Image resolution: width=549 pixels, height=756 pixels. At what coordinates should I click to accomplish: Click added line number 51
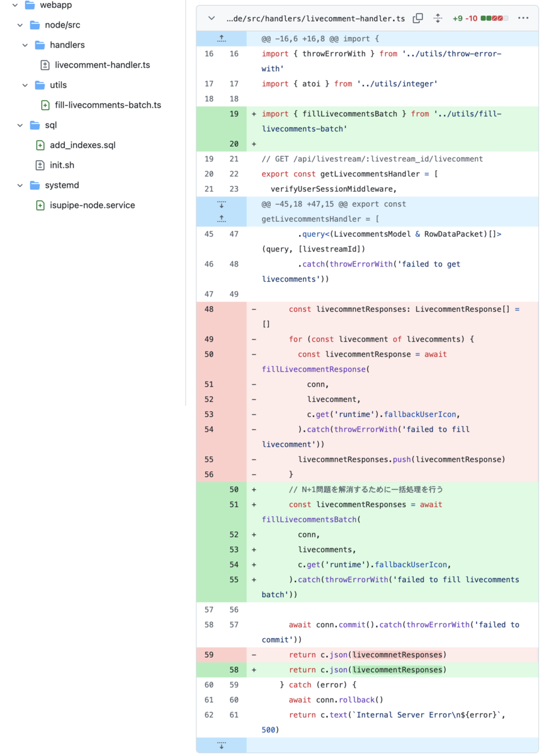pyautogui.click(x=234, y=505)
